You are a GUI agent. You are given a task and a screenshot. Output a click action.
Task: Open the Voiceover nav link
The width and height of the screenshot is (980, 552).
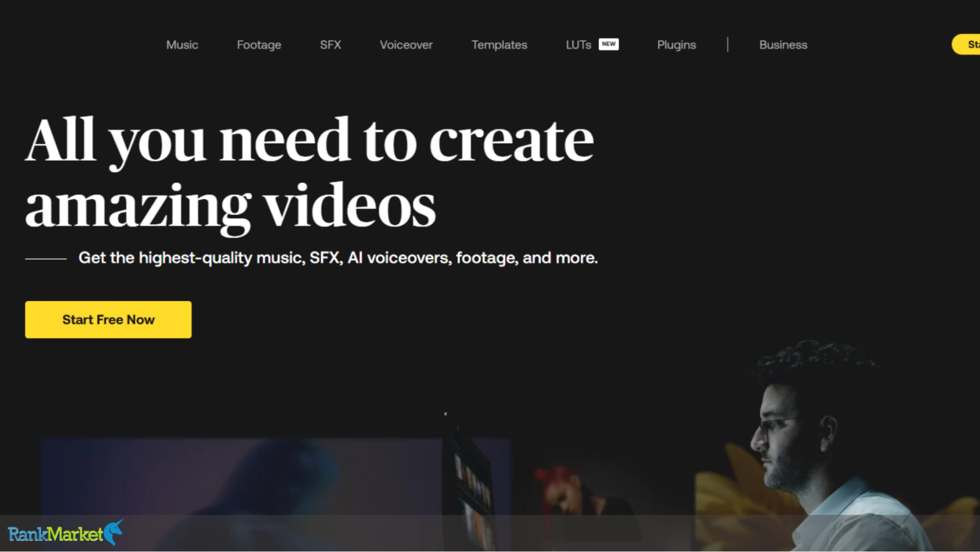pos(406,45)
